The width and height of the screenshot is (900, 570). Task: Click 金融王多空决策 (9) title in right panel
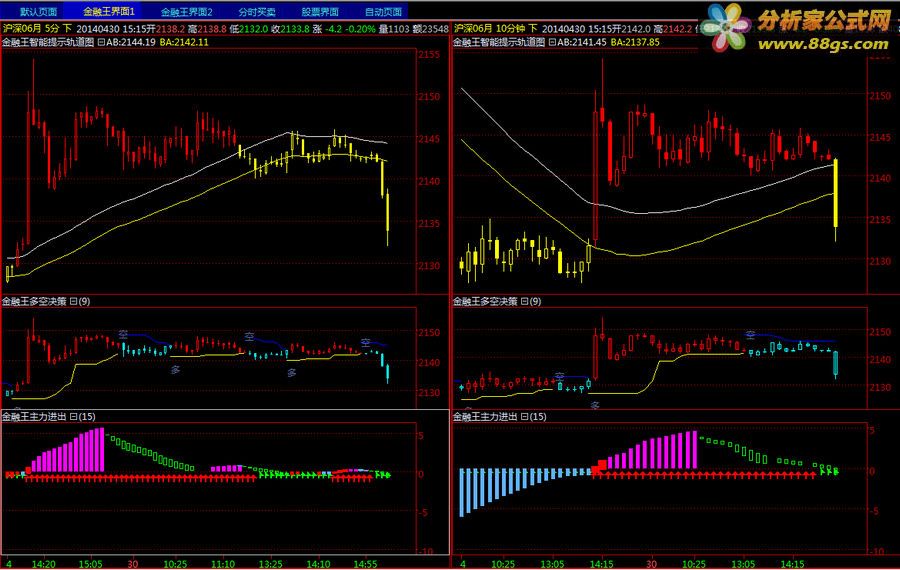coord(497,301)
